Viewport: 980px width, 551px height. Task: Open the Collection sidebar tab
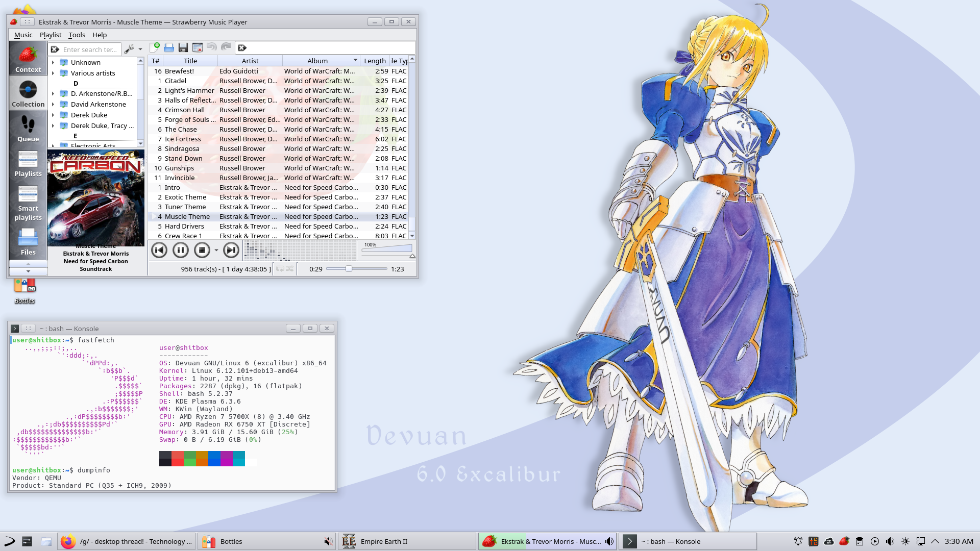28,93
